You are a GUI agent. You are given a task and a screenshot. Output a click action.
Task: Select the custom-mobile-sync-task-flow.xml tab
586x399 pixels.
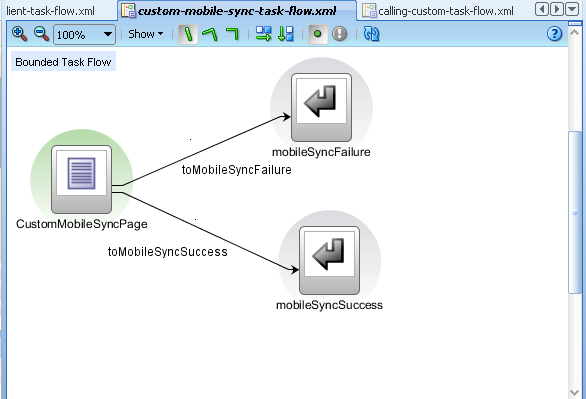[237, 11]
